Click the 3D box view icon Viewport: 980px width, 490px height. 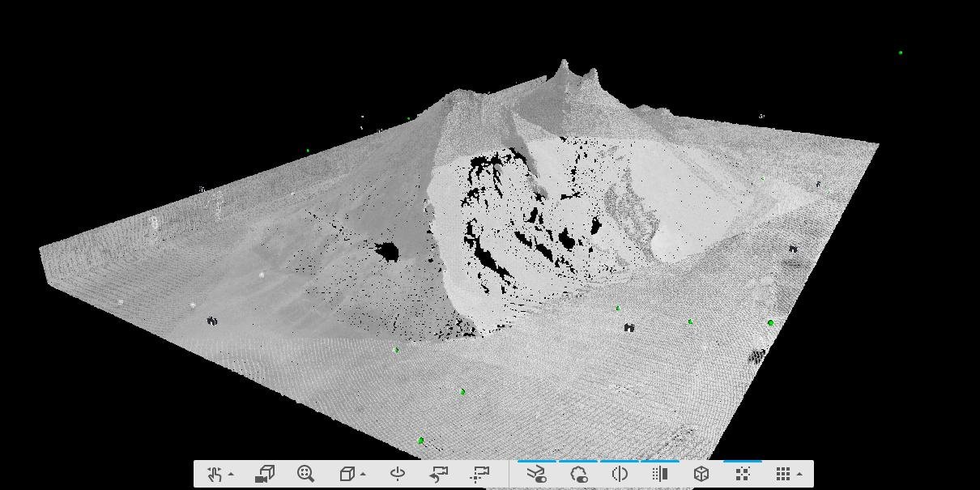347,474
